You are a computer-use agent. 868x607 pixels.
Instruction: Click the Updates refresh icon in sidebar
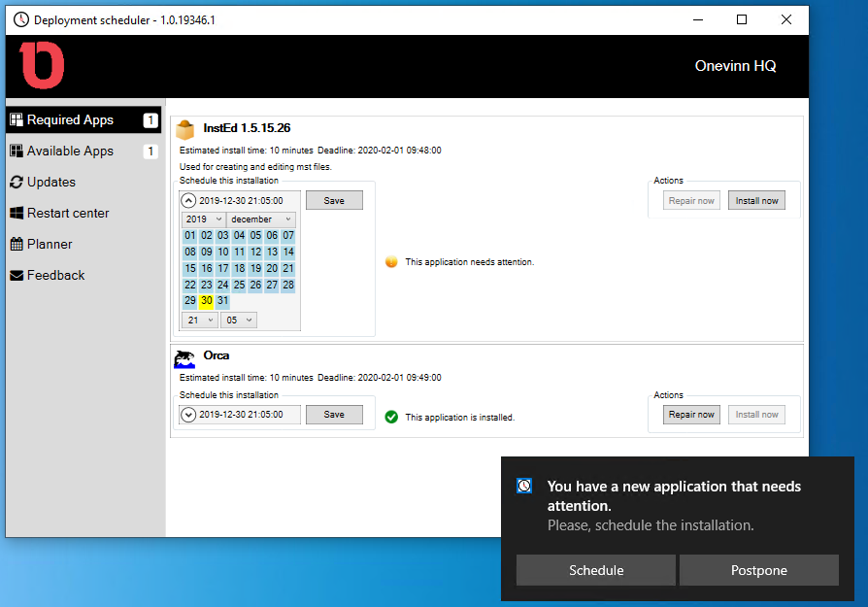click(17, 182)
